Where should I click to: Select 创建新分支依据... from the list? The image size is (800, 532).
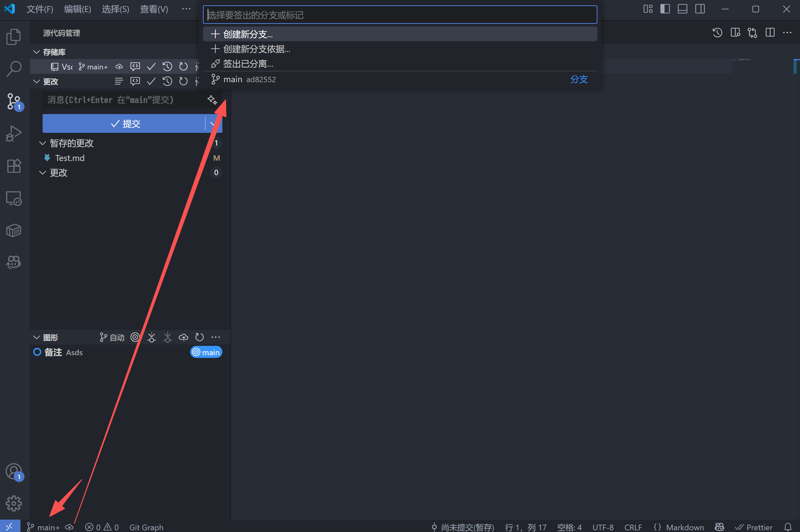tap(257, 49)
